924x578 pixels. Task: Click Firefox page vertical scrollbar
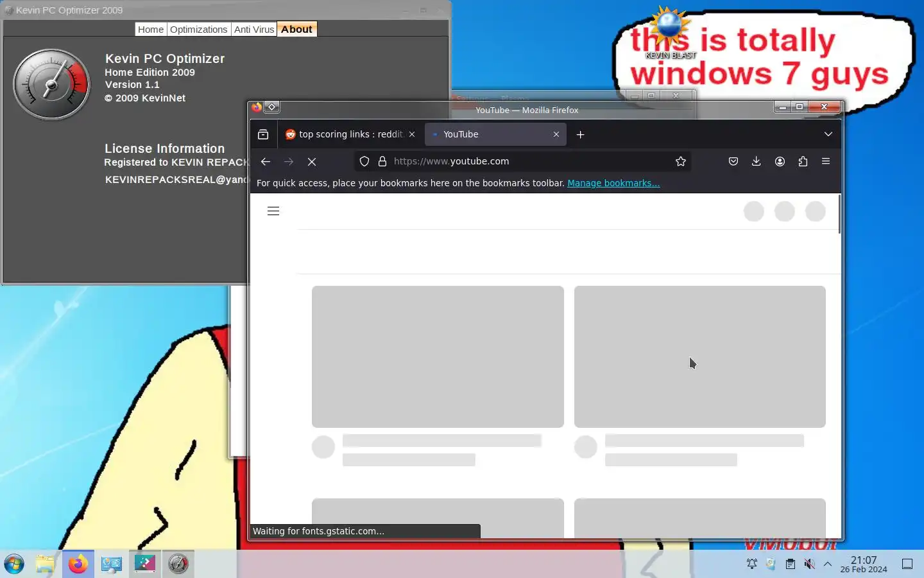839,213
